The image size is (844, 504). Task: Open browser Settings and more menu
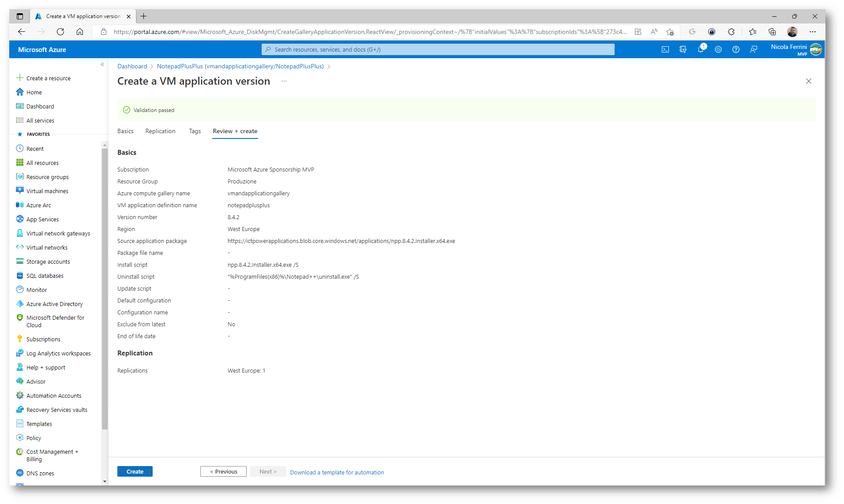(813, 32)
